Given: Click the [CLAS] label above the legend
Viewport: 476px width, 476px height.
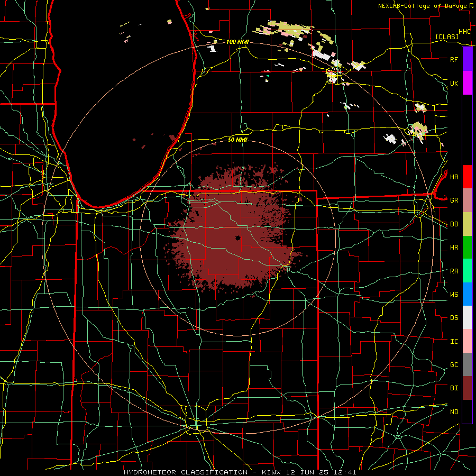Looking at the screenshot, I should pos(447,36).
